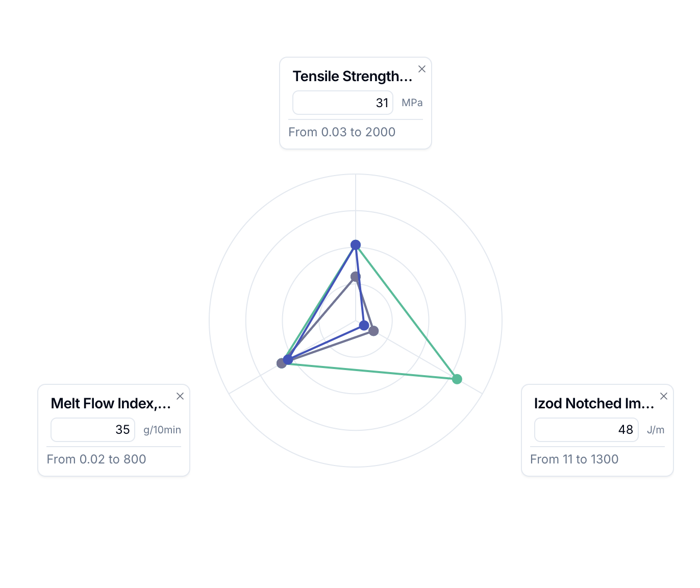Click the Izod Notched Impact input showing 48
Viewport: 700px width, 588px height.
click(x=586, y=429)
